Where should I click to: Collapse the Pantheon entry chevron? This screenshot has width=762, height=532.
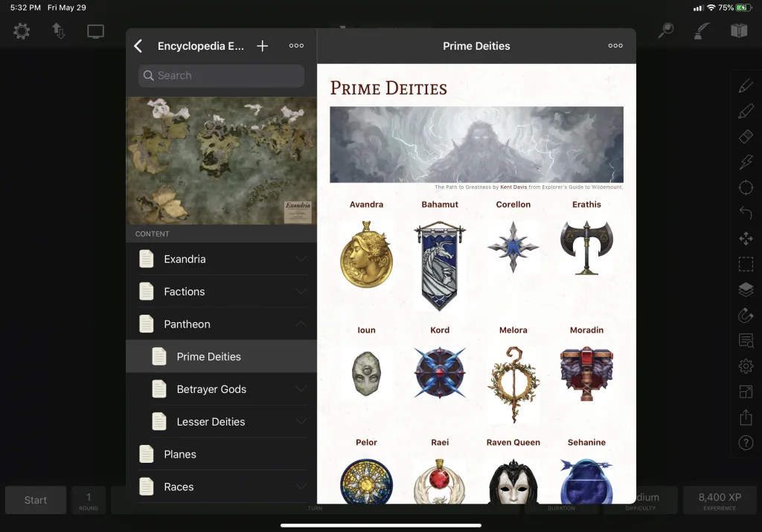point(301,324)
